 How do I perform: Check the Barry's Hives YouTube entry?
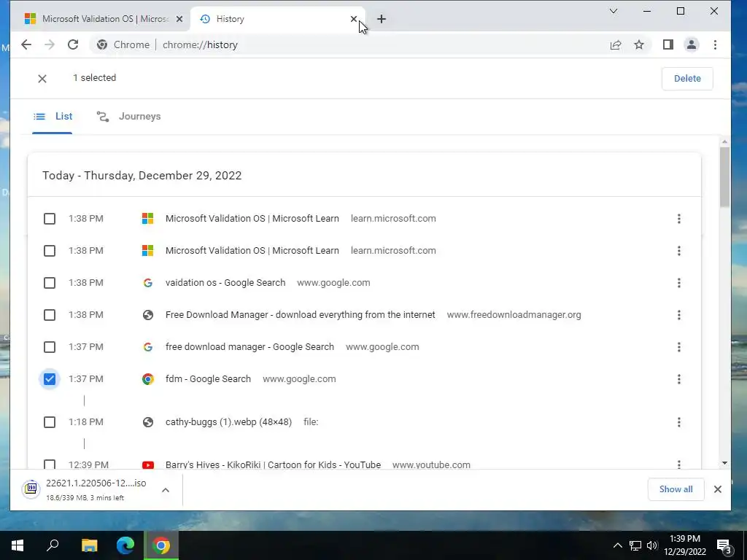coord(50,464)
